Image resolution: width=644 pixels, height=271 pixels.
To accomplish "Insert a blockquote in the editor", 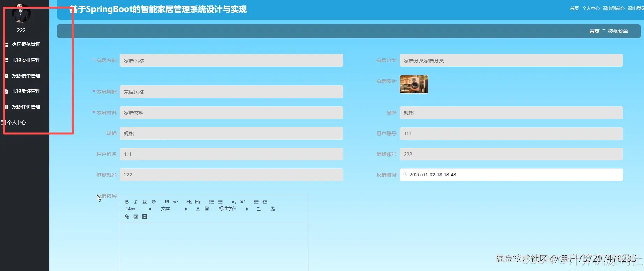I will 167,202.
